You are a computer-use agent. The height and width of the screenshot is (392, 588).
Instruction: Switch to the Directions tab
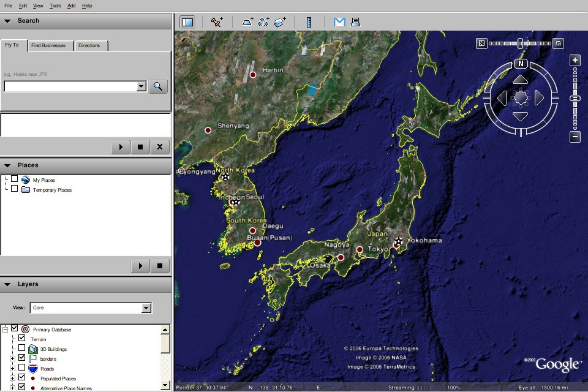89,45
